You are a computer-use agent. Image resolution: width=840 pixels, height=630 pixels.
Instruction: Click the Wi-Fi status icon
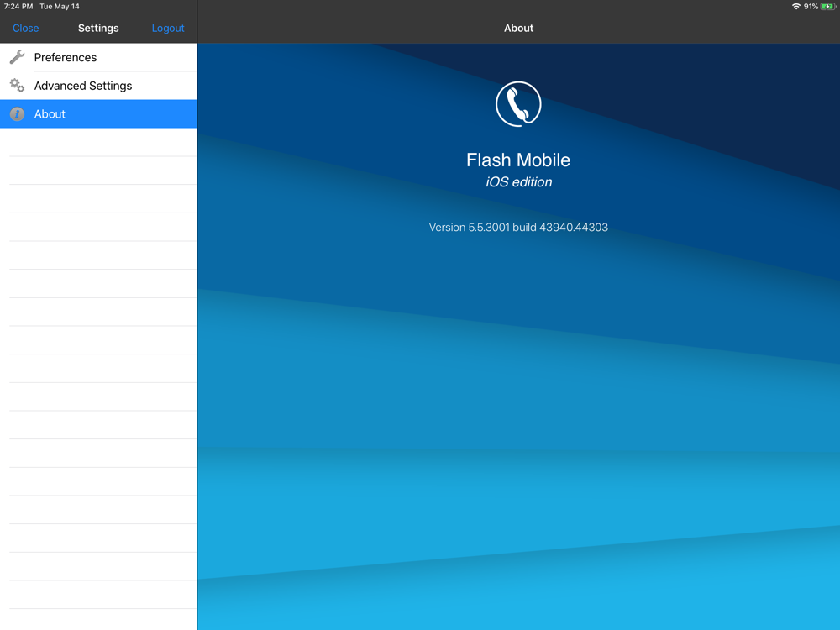796,7
